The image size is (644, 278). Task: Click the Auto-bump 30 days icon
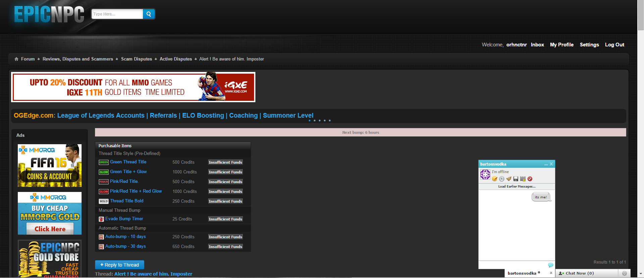101,247
